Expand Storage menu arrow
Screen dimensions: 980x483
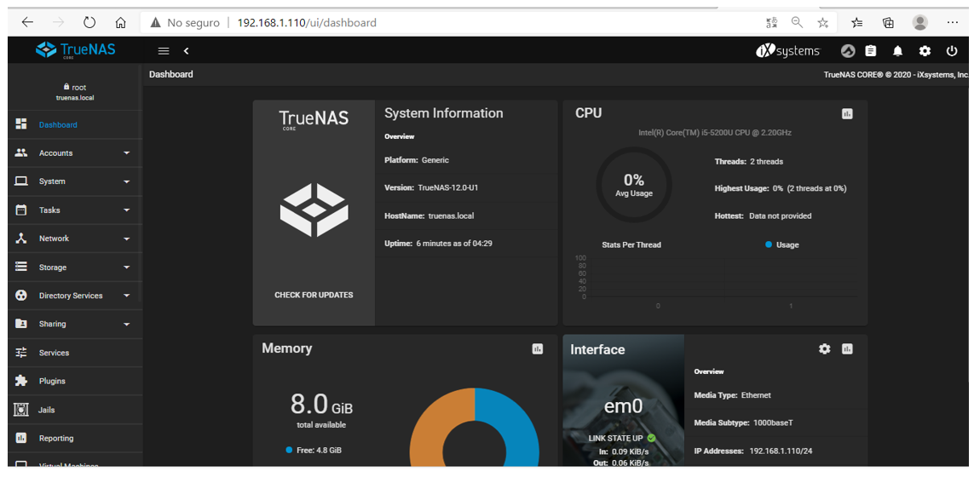[x=127, y=267]
